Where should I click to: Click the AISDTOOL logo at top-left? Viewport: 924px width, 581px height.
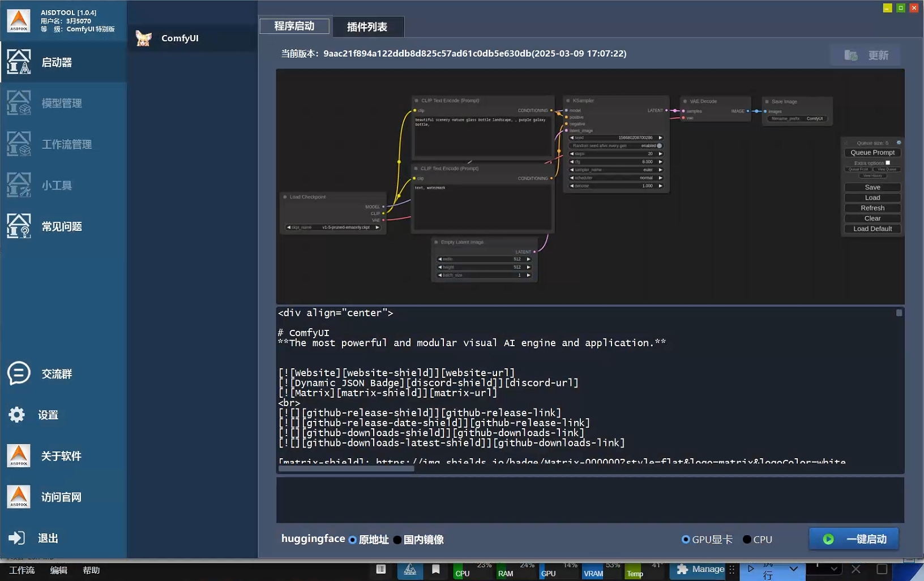[19, 20]
